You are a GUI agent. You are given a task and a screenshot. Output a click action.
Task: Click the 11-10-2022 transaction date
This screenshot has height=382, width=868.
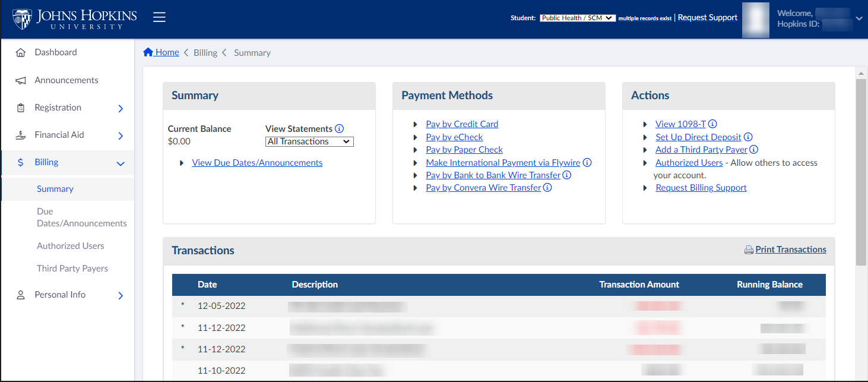tap(221, 370)
